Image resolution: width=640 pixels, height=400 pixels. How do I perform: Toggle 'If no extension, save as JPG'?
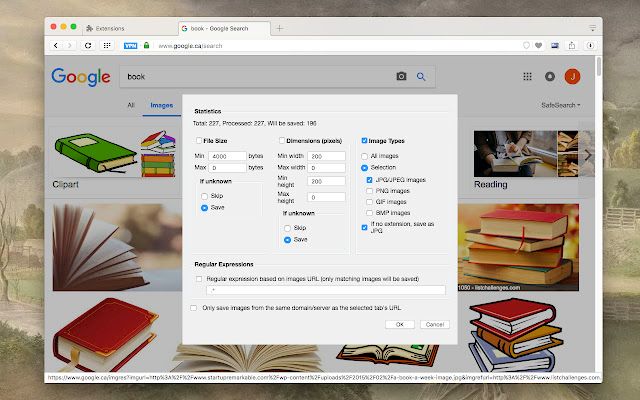[364, 227]
